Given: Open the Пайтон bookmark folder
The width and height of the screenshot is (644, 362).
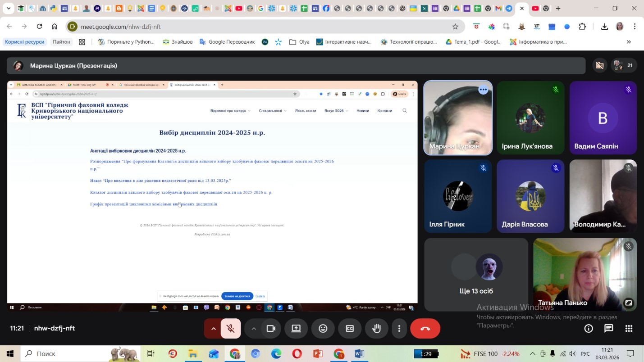Looking at the screenshot, I should tap(61, 42).
